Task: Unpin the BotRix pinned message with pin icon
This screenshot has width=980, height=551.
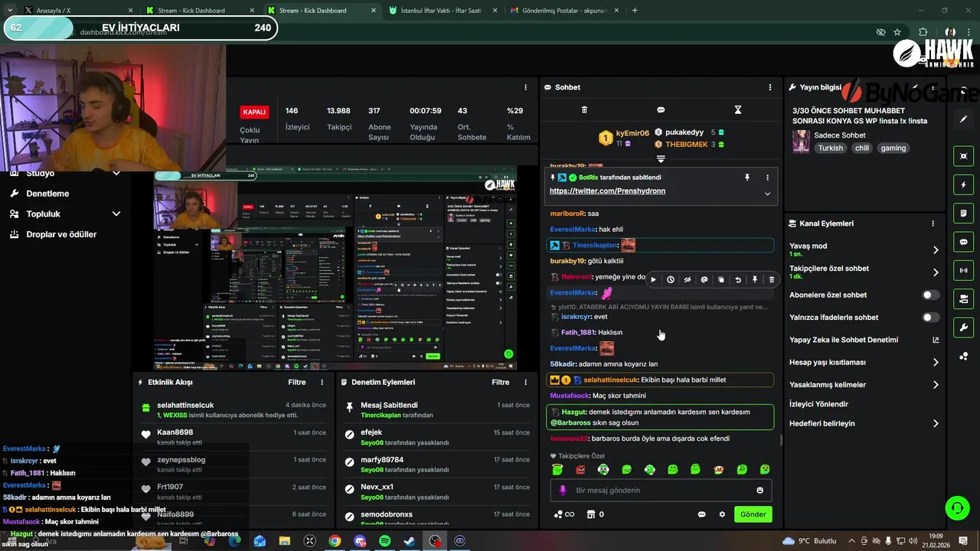Action: 747,177
